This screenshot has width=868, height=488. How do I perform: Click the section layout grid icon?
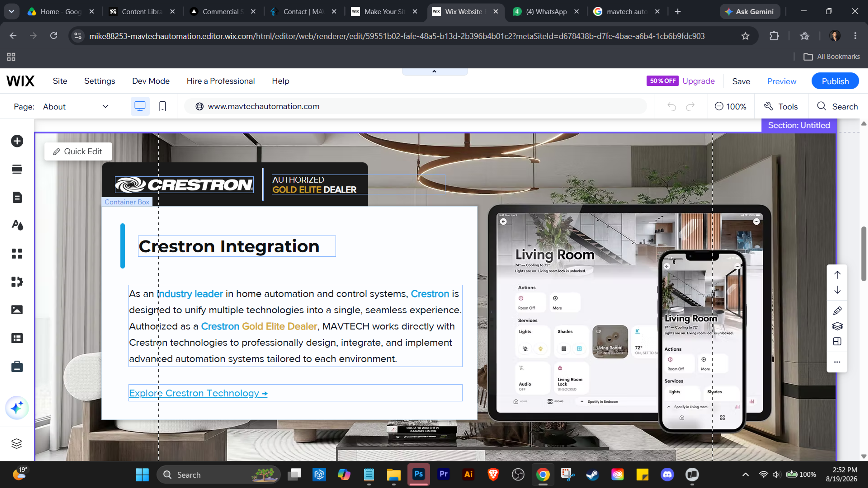[x=837, y=342]
